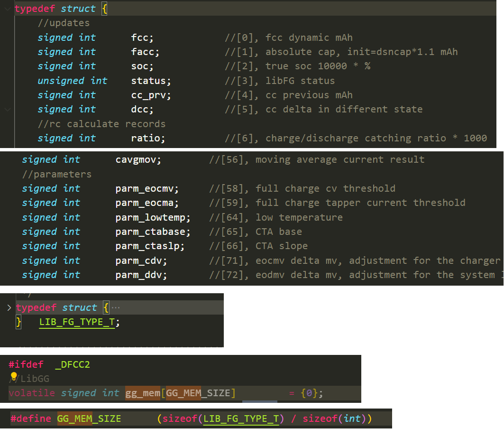Viewport: 504px width, 437px height.
Task: Click the {0} initializer value
Action: (309, 393)
